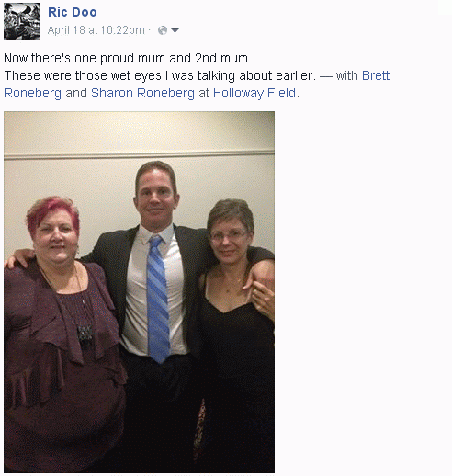Click the pink-haired woman's face

54,234
